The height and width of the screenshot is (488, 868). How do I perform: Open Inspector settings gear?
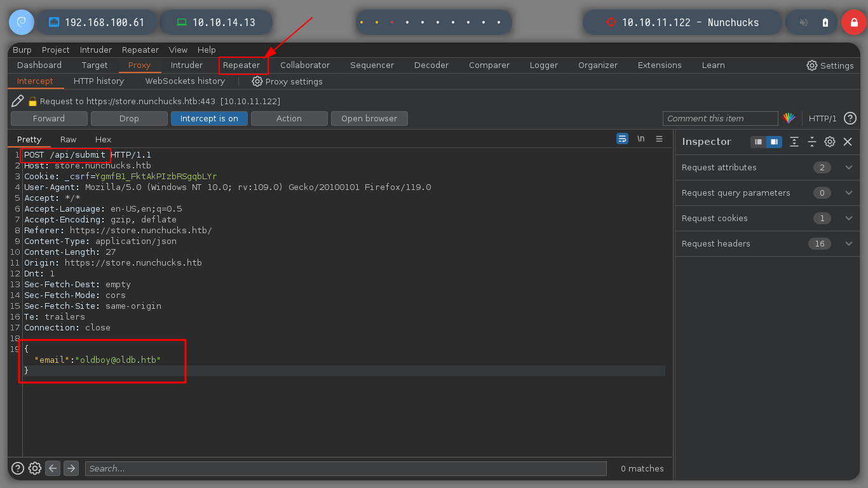click(830, 142)
